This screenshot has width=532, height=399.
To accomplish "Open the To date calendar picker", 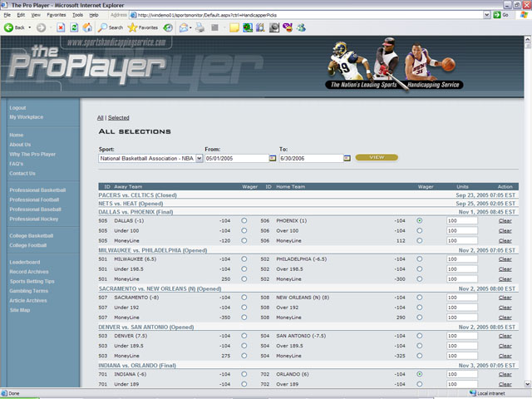I will 347,158.
